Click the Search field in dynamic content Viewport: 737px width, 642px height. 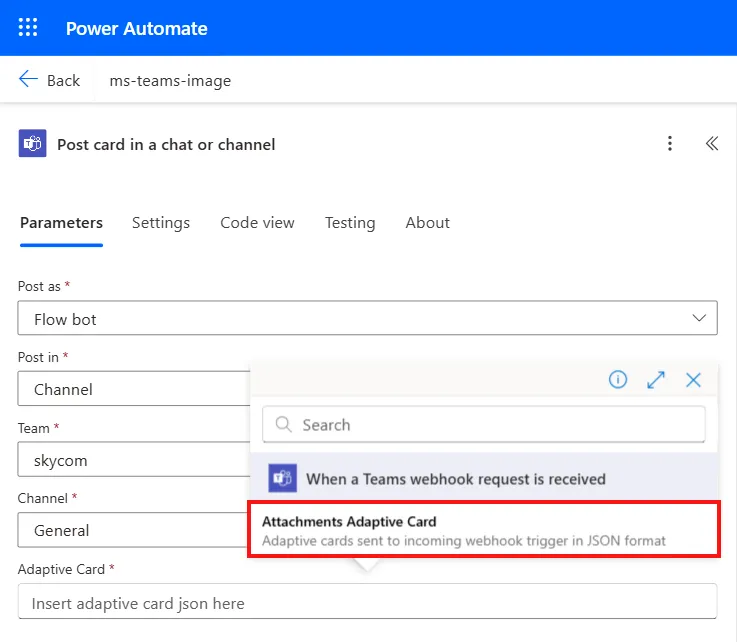click(484, 424)
